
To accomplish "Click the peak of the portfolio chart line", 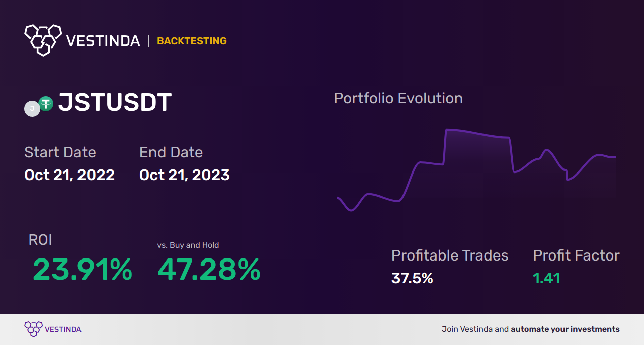I will tap(447, 130).
